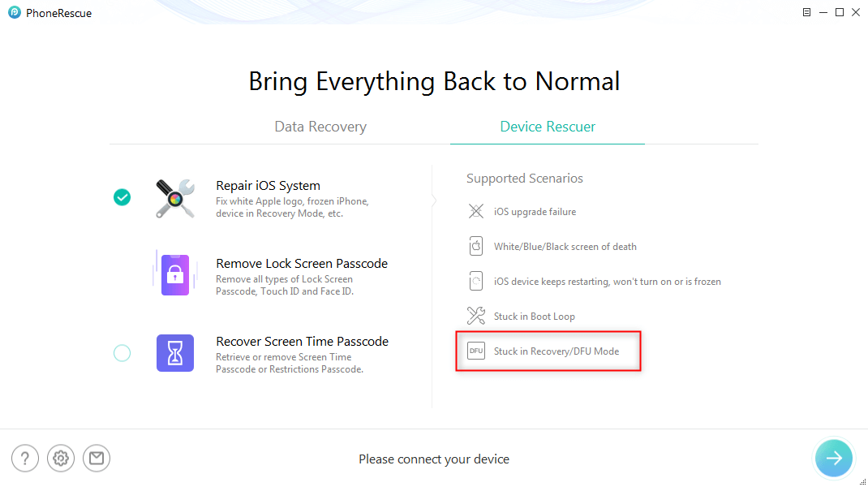Click Stuck in Recovery/DFU Mode text

coord(556,351)
